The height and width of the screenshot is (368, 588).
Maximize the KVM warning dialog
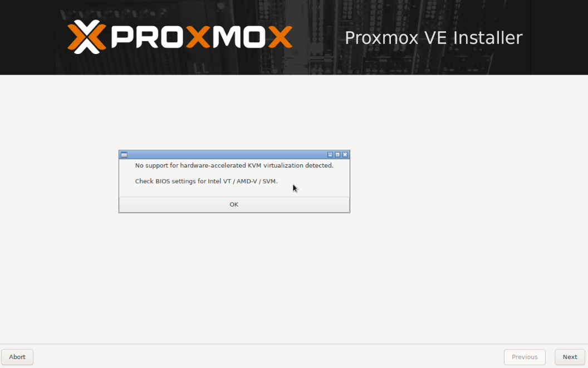(337, 155)
